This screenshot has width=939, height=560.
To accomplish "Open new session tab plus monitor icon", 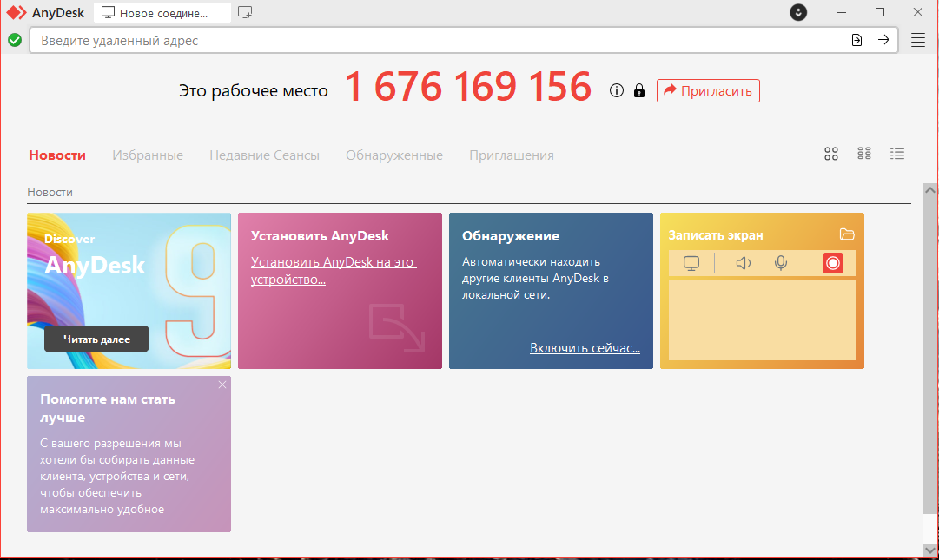I will tap(245, 12).
